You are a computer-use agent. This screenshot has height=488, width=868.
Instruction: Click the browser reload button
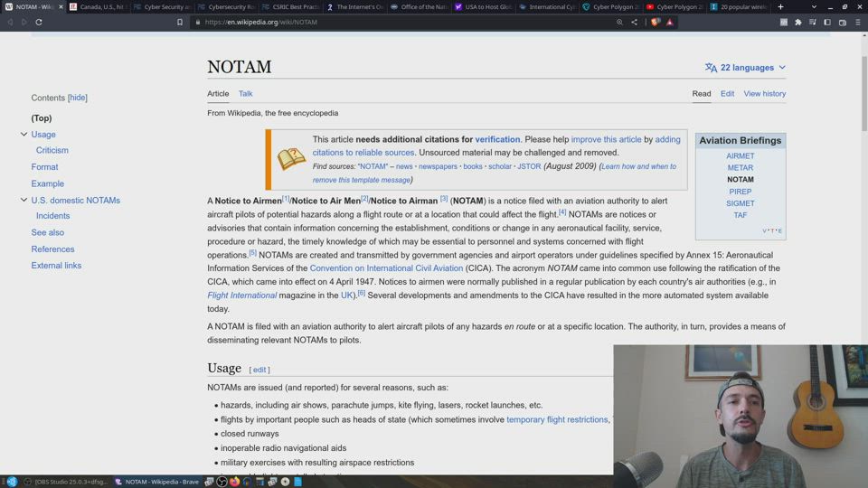[39, 22]
